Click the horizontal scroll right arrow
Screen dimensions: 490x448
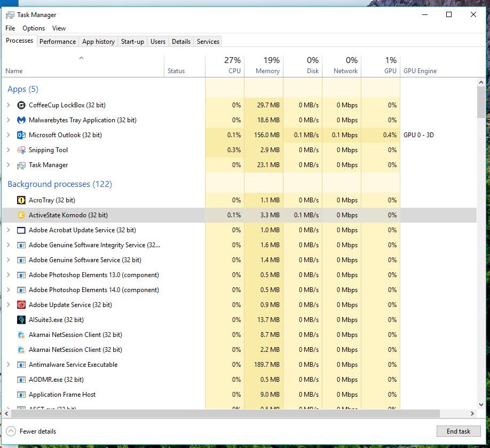[472, 414]
